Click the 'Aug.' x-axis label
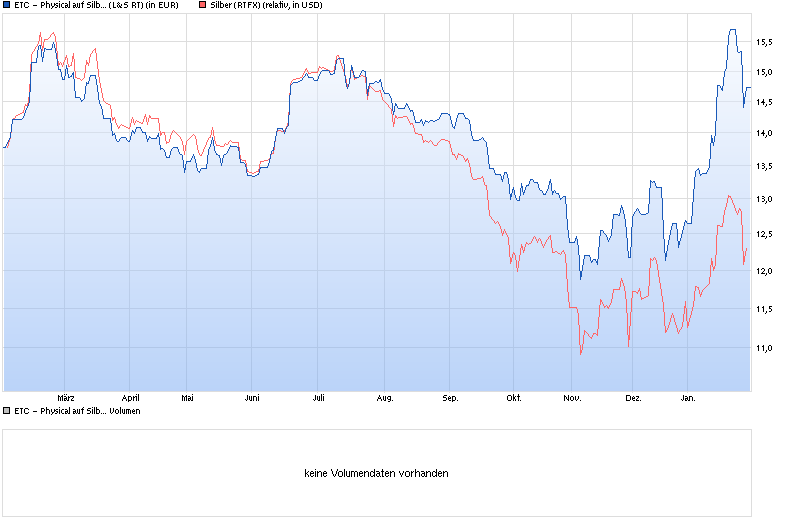The width and height of the screenshot is (792, 526). click(x=385, y=398)
